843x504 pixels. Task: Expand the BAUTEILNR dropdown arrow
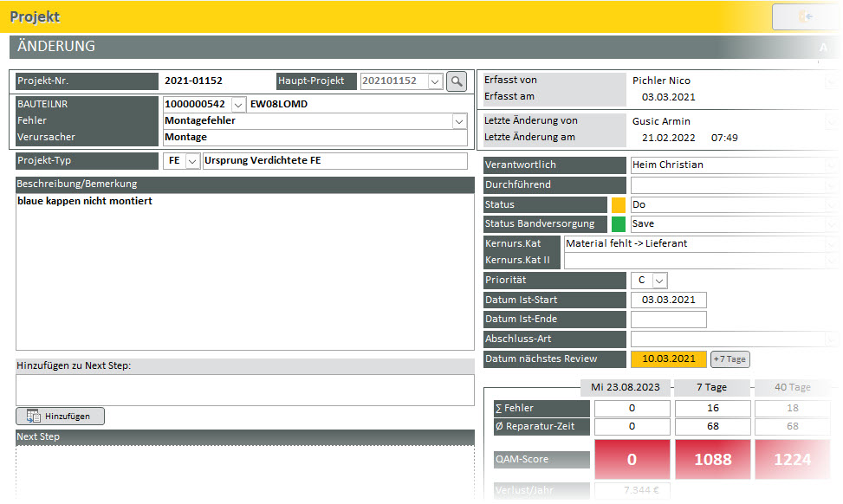238,105
